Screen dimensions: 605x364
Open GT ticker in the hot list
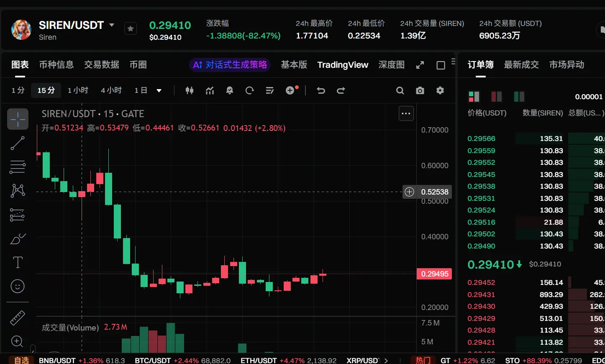(x=468, y=360)
